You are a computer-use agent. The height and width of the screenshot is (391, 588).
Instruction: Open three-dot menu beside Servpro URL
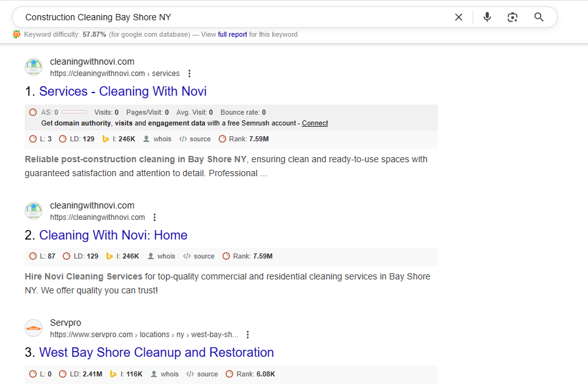click(248, 335)
